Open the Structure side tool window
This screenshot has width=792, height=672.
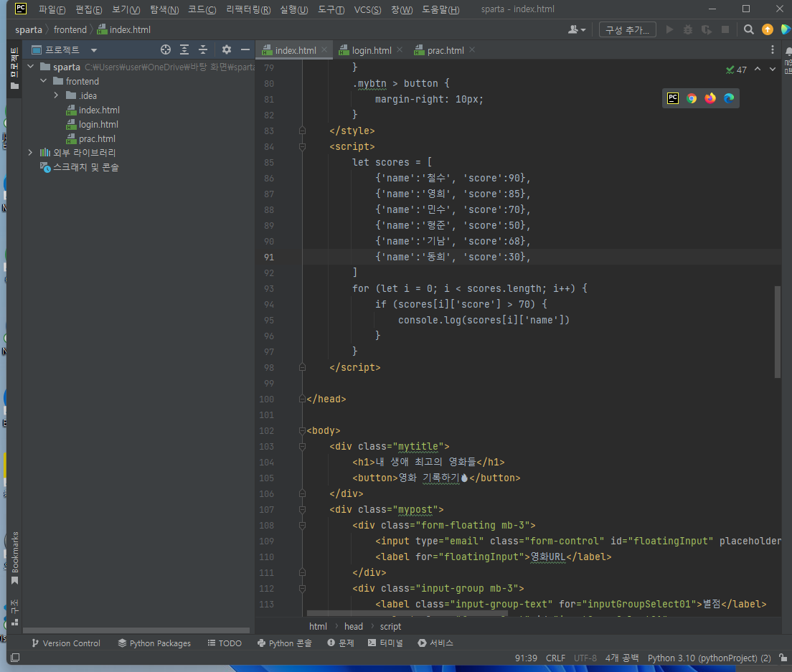pos(14,612)
